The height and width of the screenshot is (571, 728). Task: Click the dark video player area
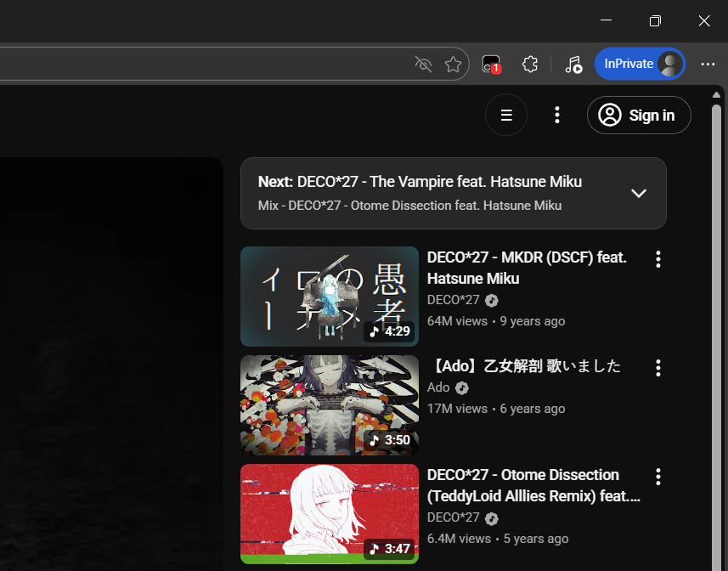click(111, 364)
